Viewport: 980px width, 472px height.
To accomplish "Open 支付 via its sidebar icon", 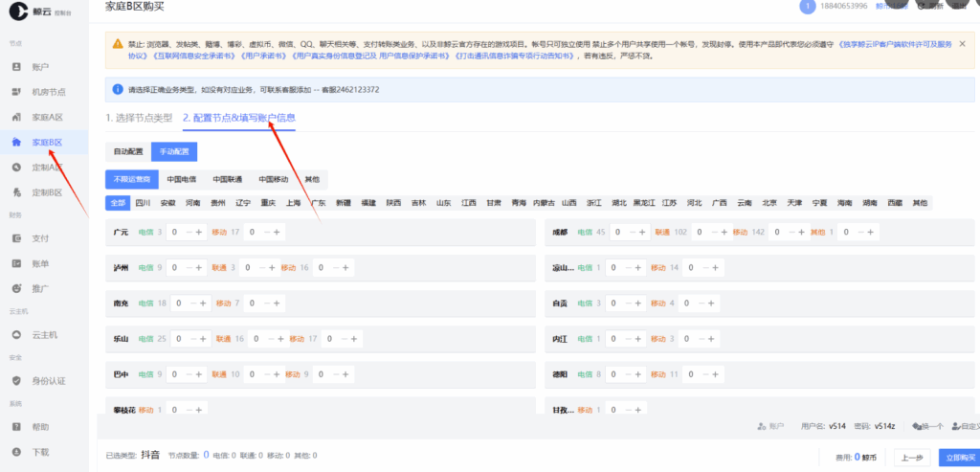I will click(x=17, y=238).
